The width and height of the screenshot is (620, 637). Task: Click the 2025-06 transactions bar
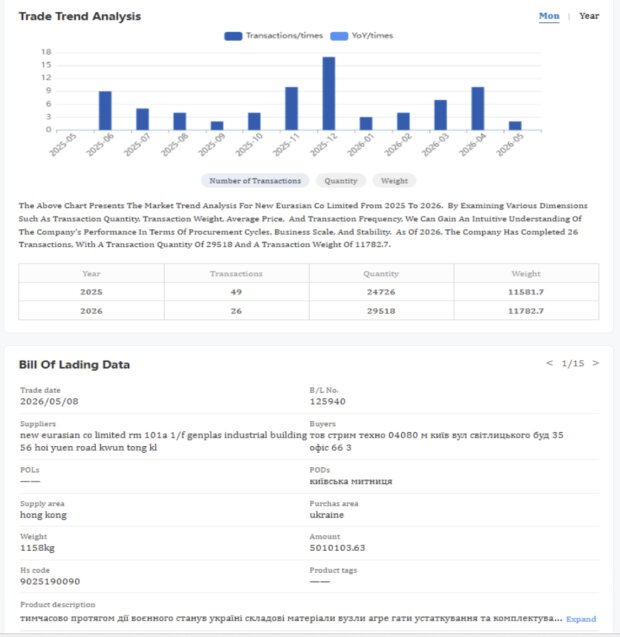(x=105, y=110)
